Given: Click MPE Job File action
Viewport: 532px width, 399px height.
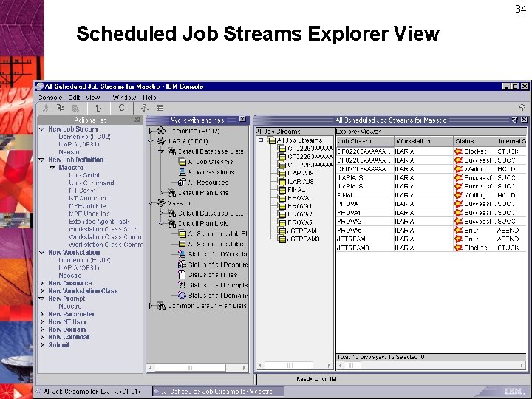Looking at the screenshot, I should tap(87, 206).
